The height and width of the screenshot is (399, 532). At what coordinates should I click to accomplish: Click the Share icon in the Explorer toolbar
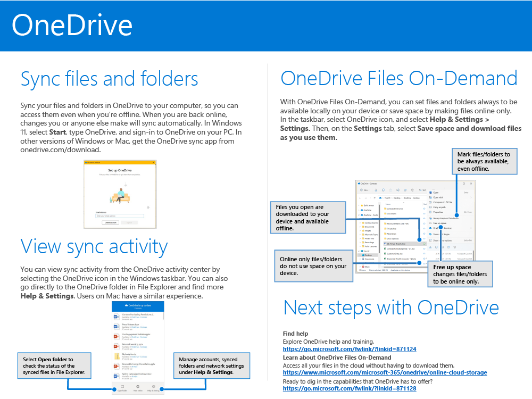click(x=405, y=190)
